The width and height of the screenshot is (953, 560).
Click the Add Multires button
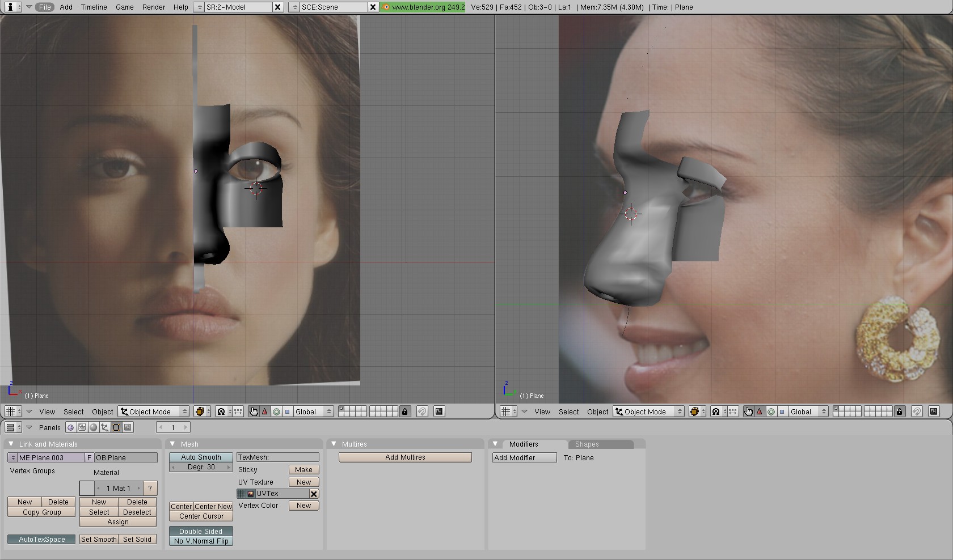tap(405, 457)
